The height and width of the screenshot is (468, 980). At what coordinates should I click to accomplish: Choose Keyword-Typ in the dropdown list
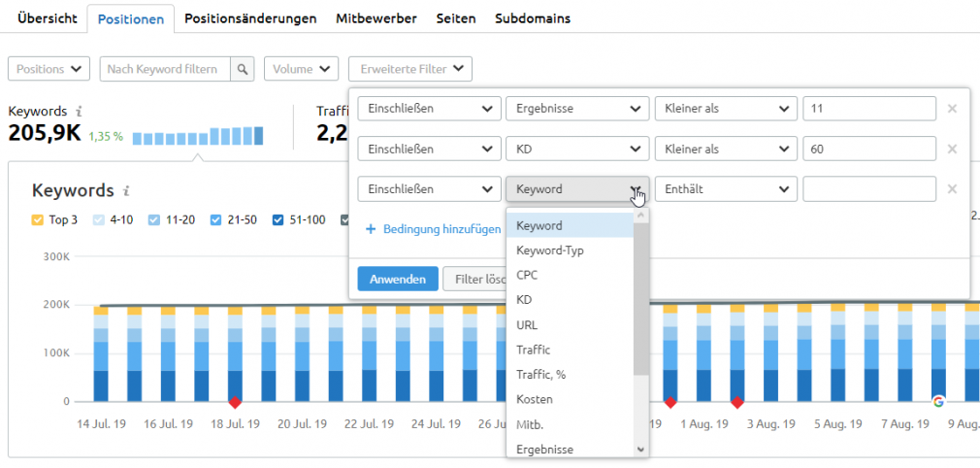pyautogui.click(x=570, y=251)
